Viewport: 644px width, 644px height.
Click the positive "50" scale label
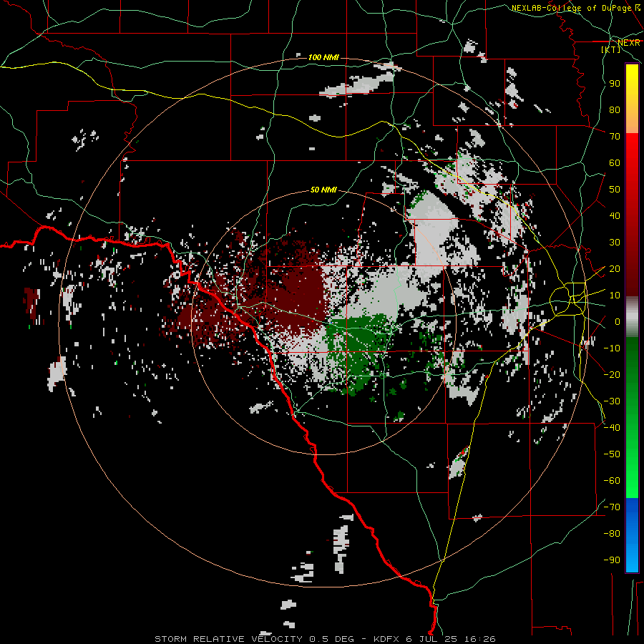(x=615, y=190)
